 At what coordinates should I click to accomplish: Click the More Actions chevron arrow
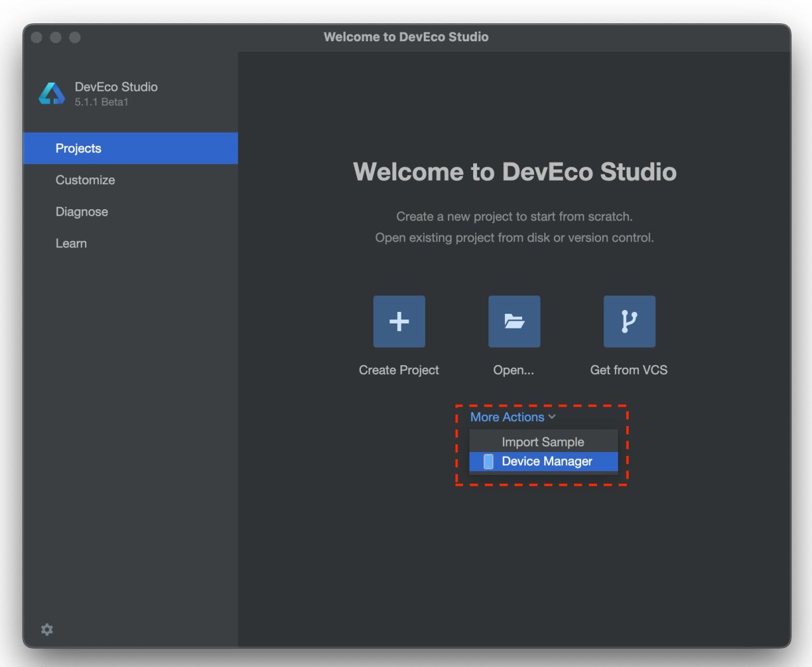[552, 417]
